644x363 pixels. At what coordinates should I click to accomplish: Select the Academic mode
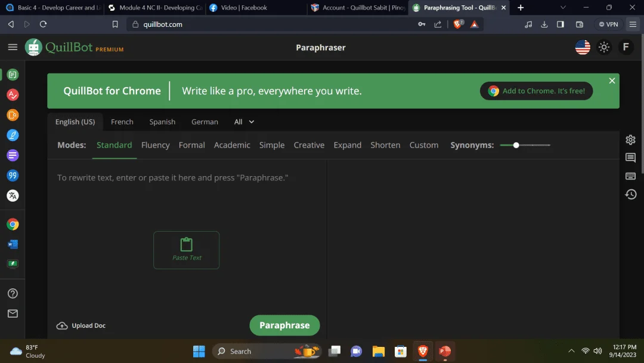click(x=232, y=145)
